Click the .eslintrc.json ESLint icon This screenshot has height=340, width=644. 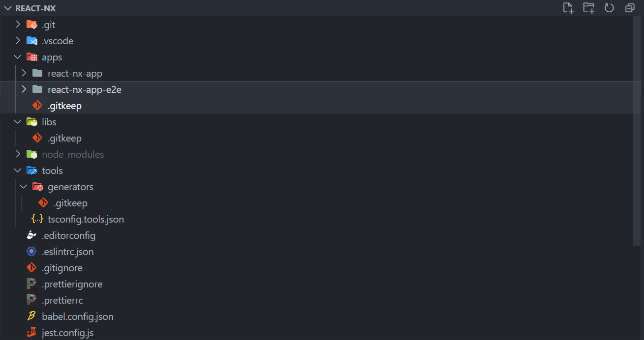tap(31, 252)
